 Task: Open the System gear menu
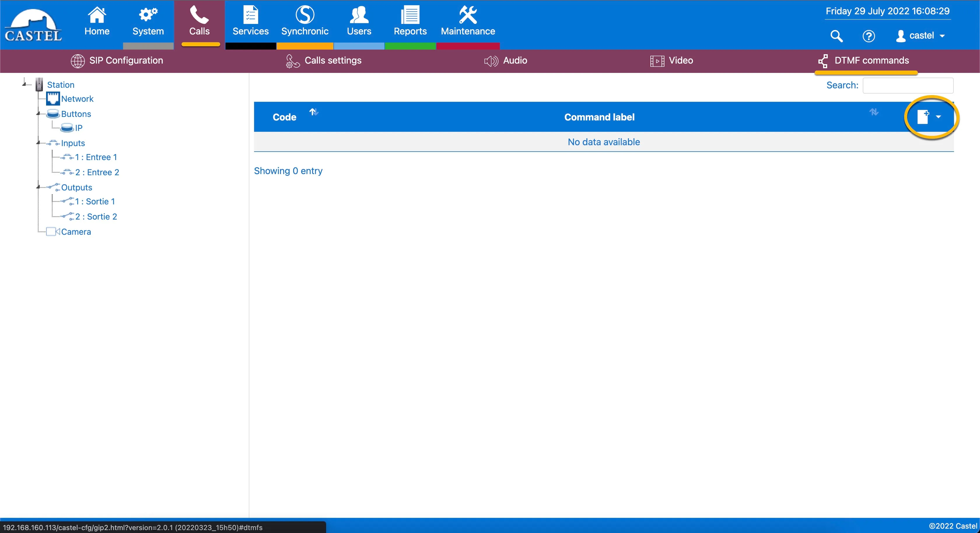148,21
